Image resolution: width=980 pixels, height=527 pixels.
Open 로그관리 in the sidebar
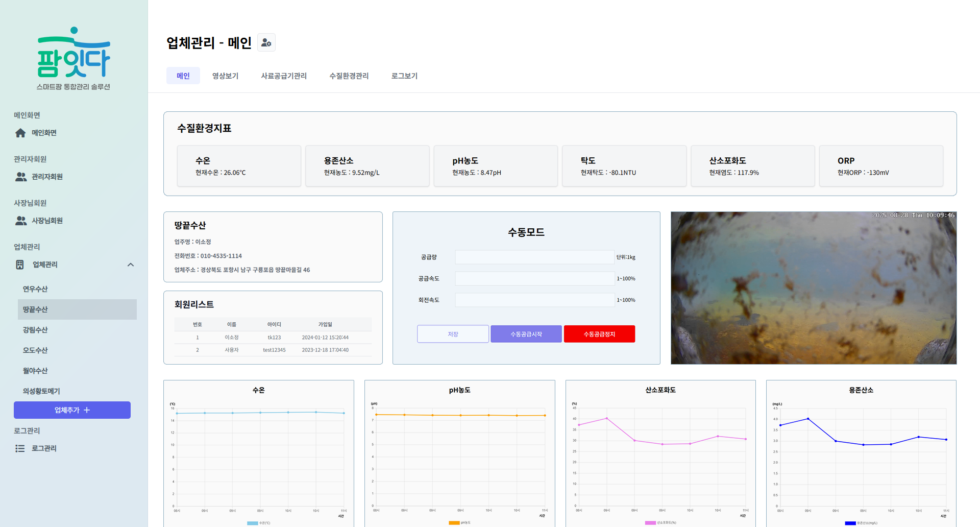(x=44, y=448)
